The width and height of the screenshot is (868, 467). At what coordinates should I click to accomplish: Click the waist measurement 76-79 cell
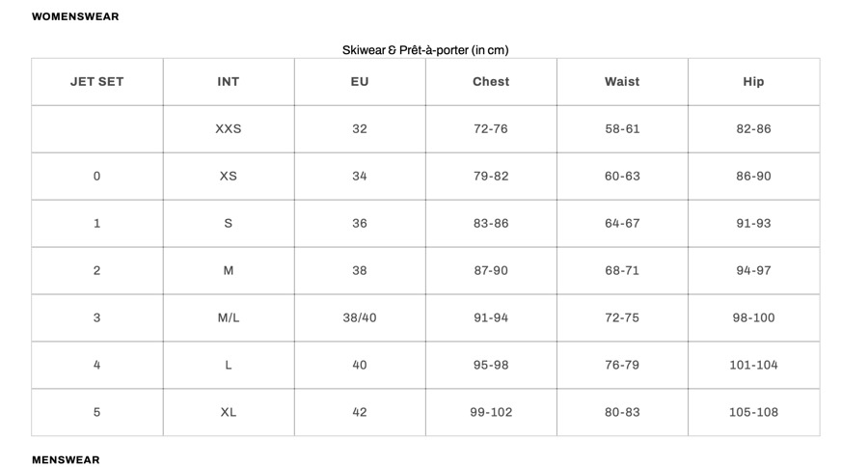[622, 366]
